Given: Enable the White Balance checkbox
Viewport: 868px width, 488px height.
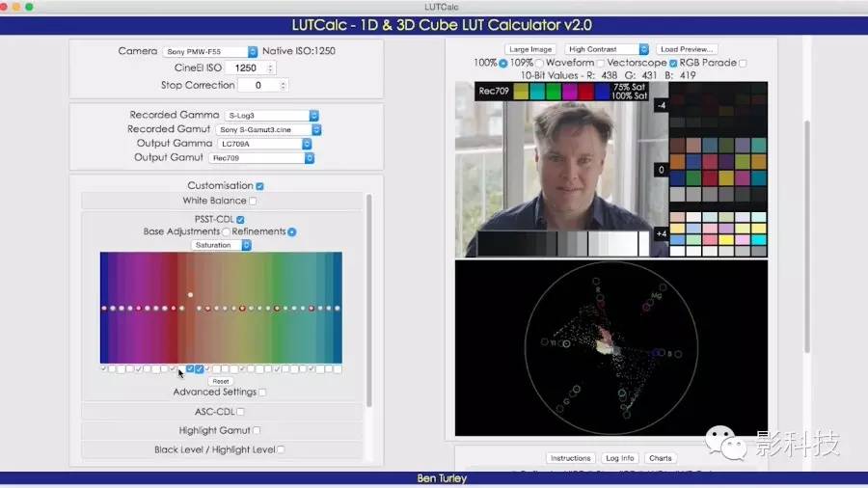Looking at the screenshot, I should (253, 202).
